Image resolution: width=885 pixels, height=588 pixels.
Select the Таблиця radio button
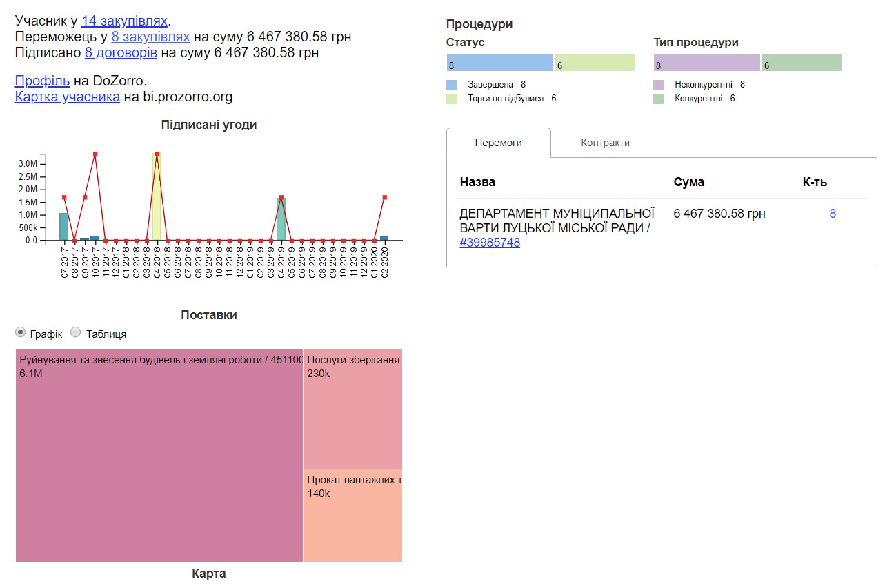tap(77, 333)
